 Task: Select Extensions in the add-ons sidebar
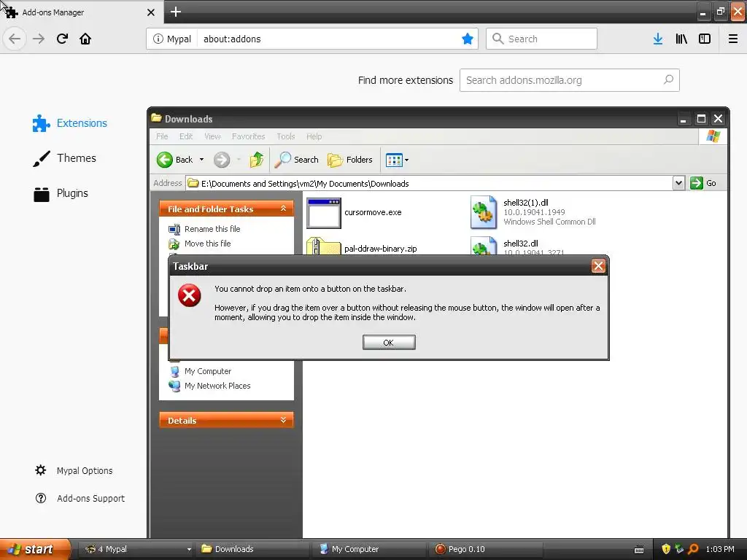(70, 123)
